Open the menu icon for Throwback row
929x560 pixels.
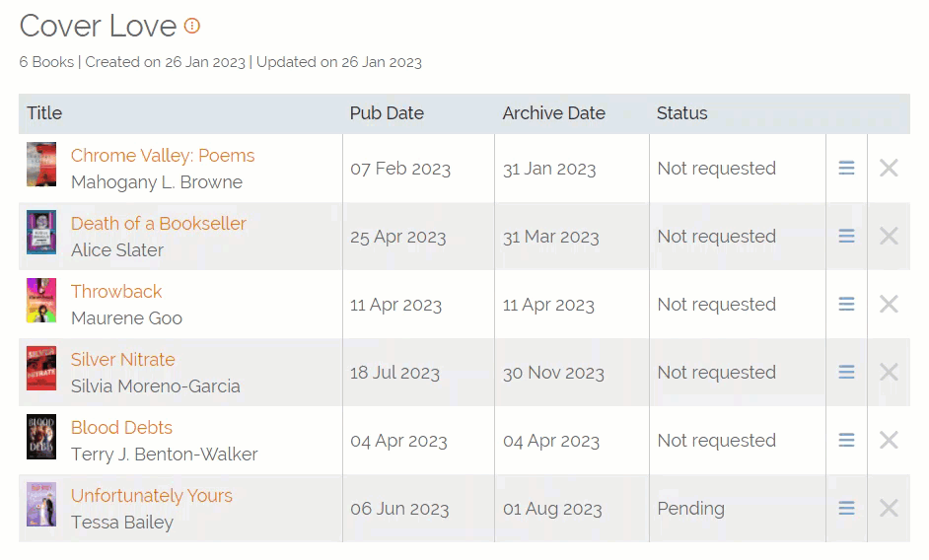[846, 305]
